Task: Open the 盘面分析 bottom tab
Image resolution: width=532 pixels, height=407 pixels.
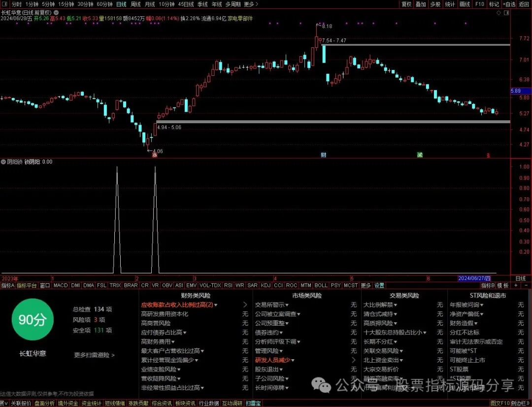Action: [44, 403]
